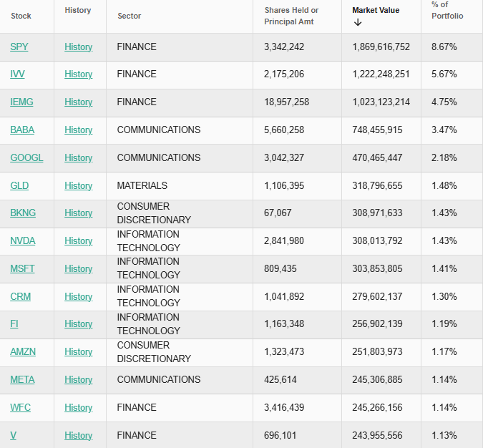Select the NVDA stock link
483x448 pixels.
click(x=22, y=241)
